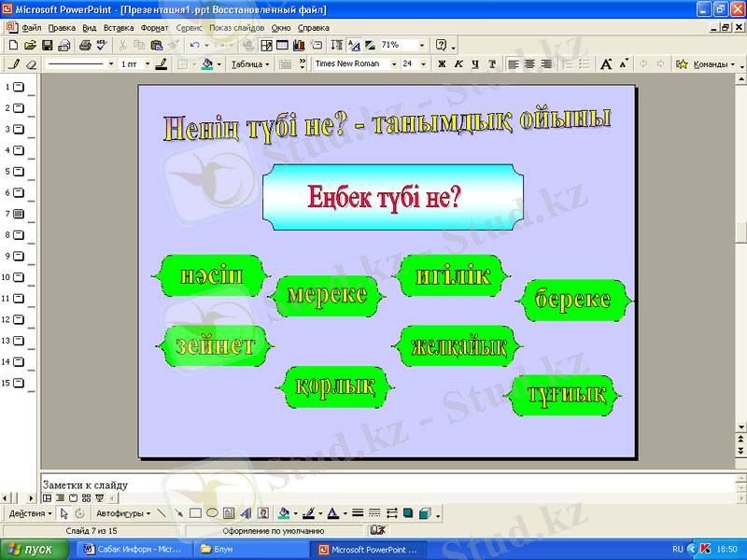The image size is (747, 560).
Task: Click the Save icon in the toolbar
Action: point(47,45)
